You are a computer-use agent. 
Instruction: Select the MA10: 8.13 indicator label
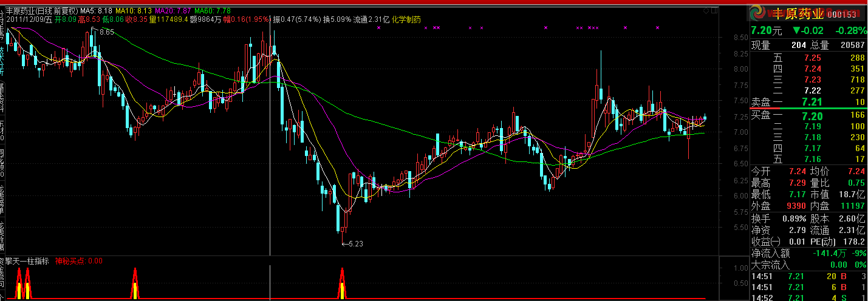(x=134, y=10)
